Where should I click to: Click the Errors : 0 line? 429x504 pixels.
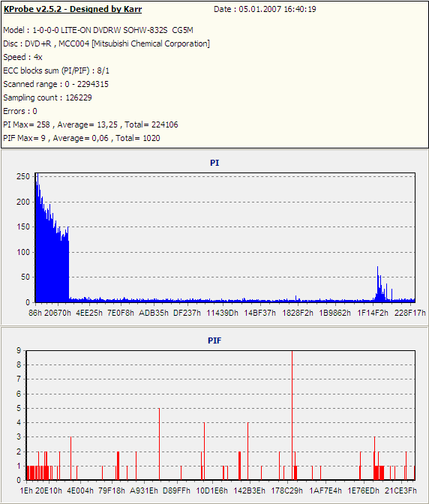click(x=20, y=111)
